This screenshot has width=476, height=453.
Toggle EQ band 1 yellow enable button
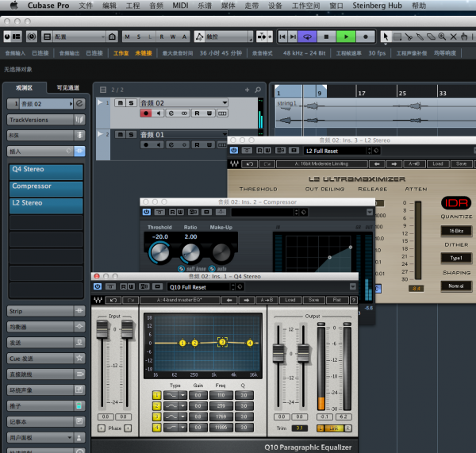tap(156, 395)
